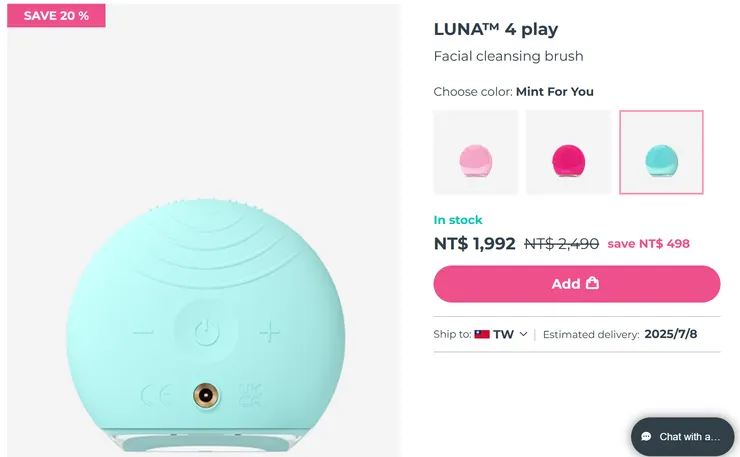
Task: Click the plus symbol on the brush
Action: 268,331
